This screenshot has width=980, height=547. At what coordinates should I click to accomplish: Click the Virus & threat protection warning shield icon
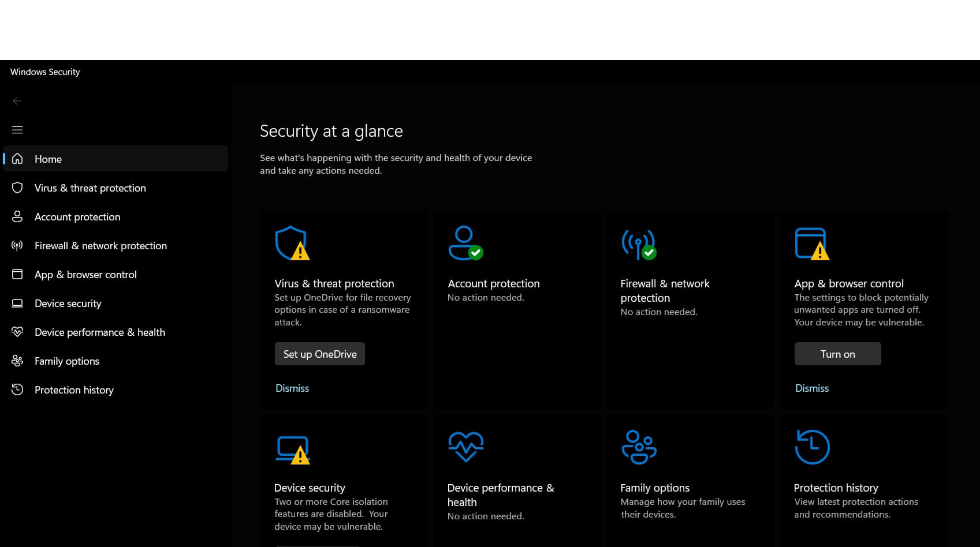[x=292, y=243]
